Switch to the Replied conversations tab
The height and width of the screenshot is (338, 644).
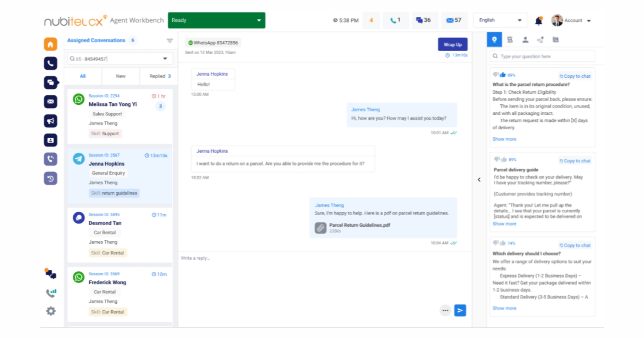coord(158,76)
